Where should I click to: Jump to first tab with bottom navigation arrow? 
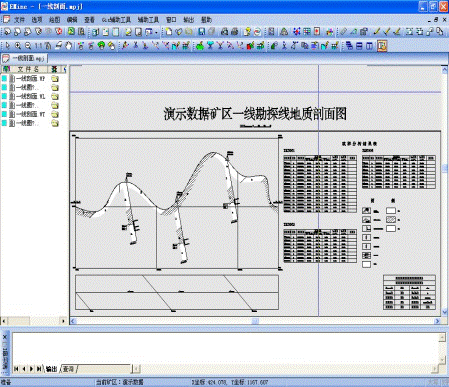(16, 369)
